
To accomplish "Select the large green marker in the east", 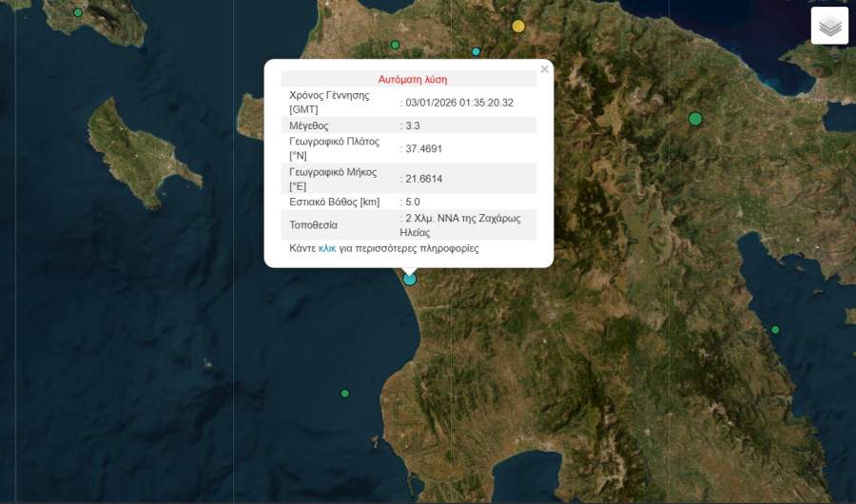I will [695, 119].
